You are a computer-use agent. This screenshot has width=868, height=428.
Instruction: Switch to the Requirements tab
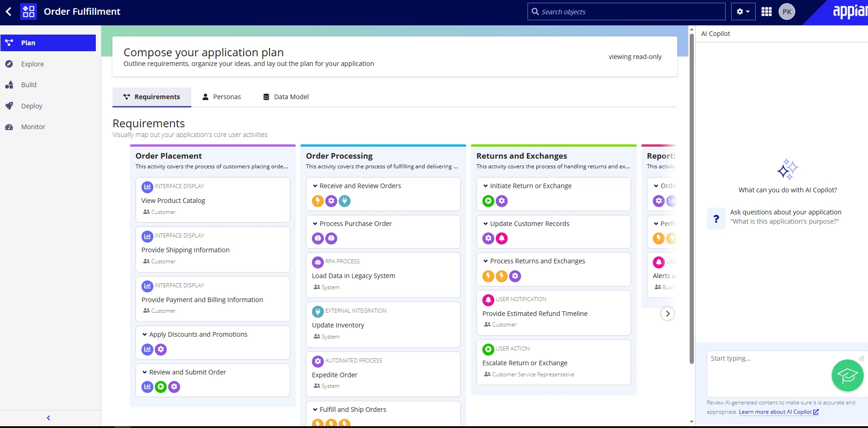(x=152, y=97)
